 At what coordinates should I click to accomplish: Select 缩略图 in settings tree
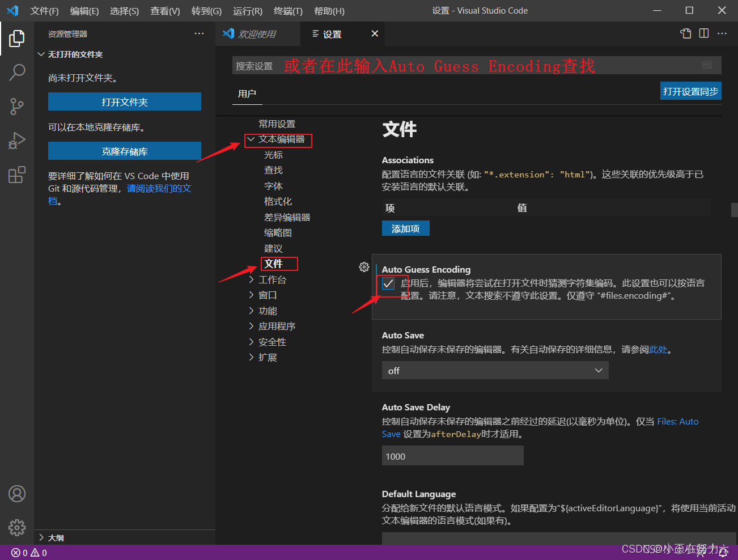tap(278, 233)
